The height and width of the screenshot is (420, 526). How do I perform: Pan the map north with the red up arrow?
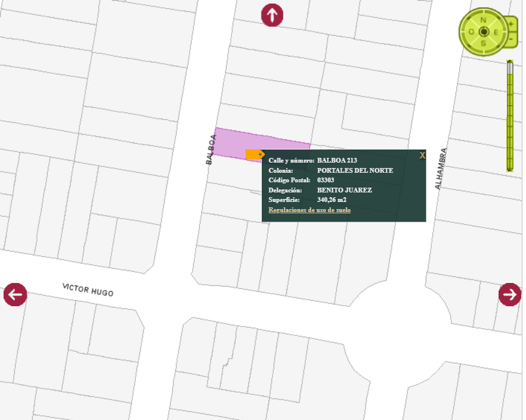coord(272,15)
